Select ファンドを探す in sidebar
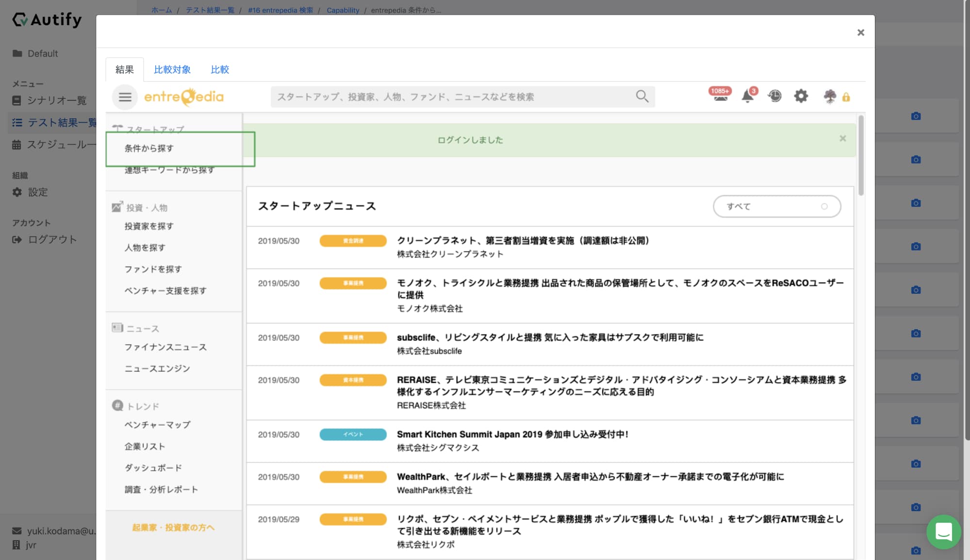970x560 pixels. (153, 269)
